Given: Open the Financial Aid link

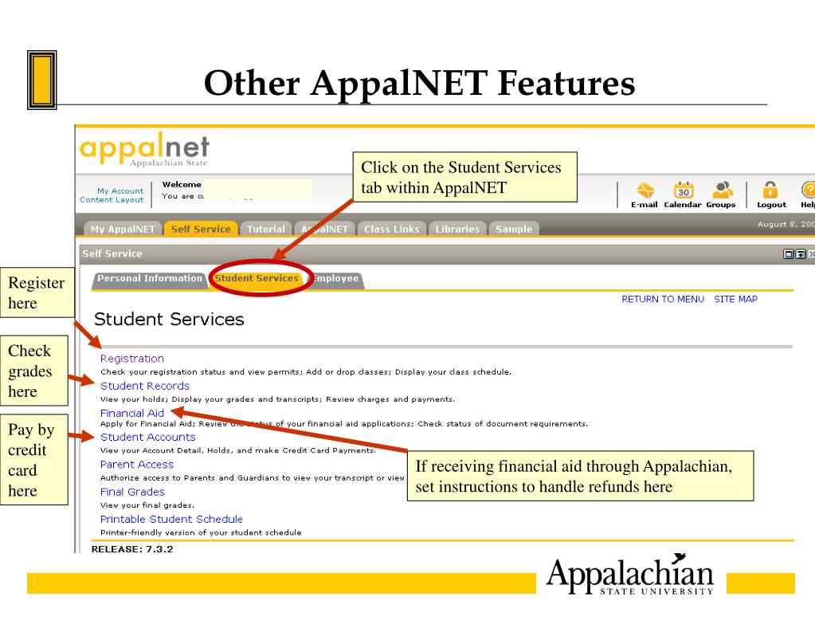Looking at the screenshot, I should tap(132, 413).
